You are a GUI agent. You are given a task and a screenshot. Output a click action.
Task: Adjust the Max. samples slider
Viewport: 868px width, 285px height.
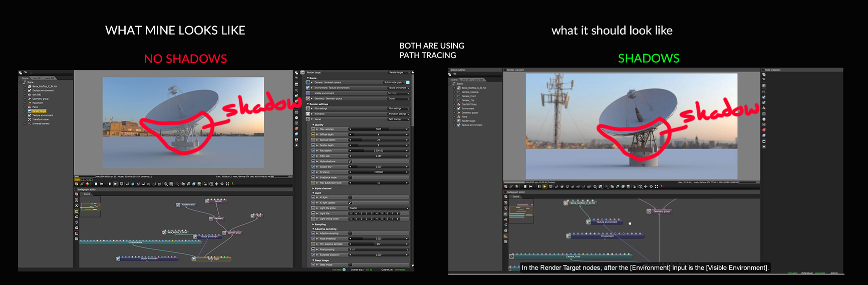pyautogui.click(x=378, y=129)
